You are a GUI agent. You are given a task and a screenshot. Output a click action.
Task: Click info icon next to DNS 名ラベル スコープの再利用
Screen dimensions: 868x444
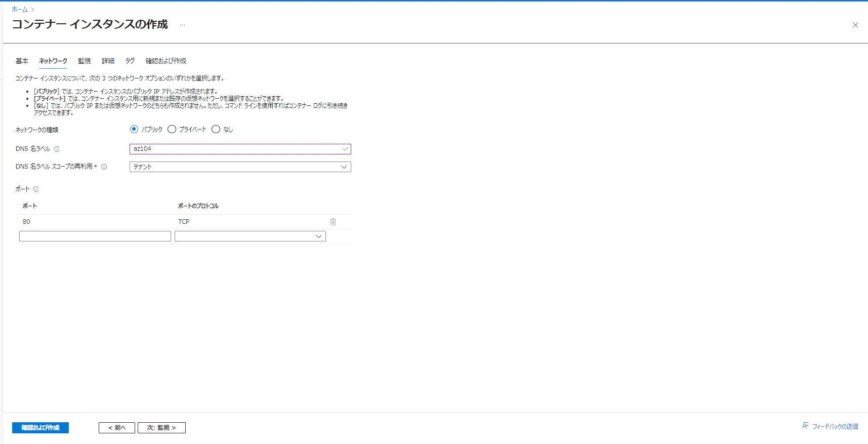pyautogui.click(x=104, y=167)
